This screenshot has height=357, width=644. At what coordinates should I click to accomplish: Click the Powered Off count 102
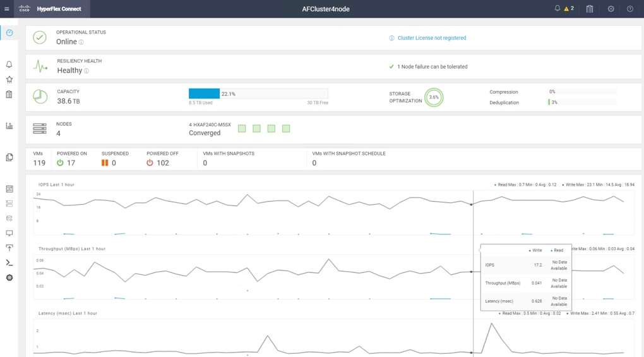163,163
